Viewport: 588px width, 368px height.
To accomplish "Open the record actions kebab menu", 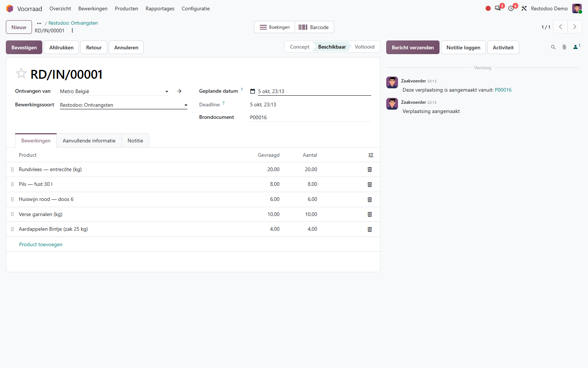I will (x=72, y=31).
